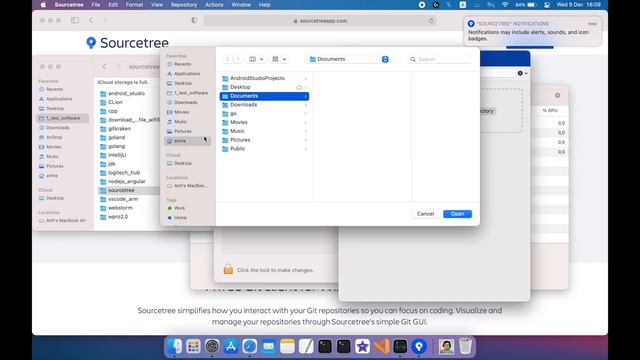
Task: Open the Apple menu
Action: 43,5
